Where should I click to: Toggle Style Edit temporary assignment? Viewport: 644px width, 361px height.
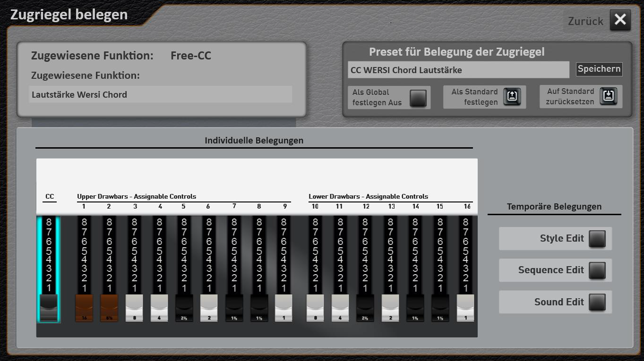(597, 239)
